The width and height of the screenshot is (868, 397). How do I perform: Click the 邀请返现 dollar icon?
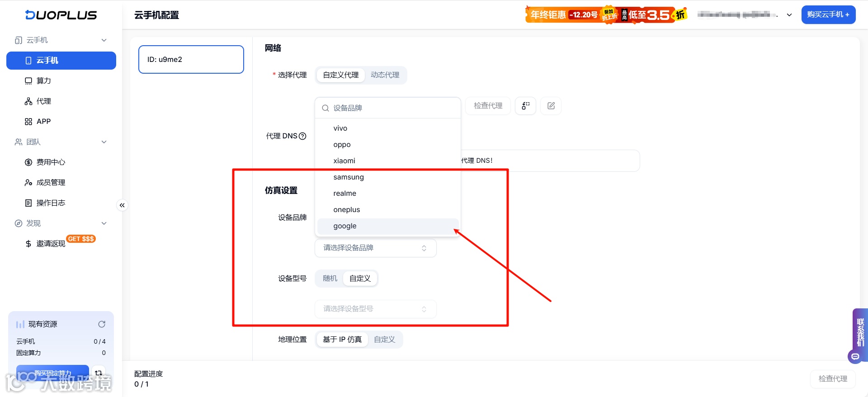(28, 244)
